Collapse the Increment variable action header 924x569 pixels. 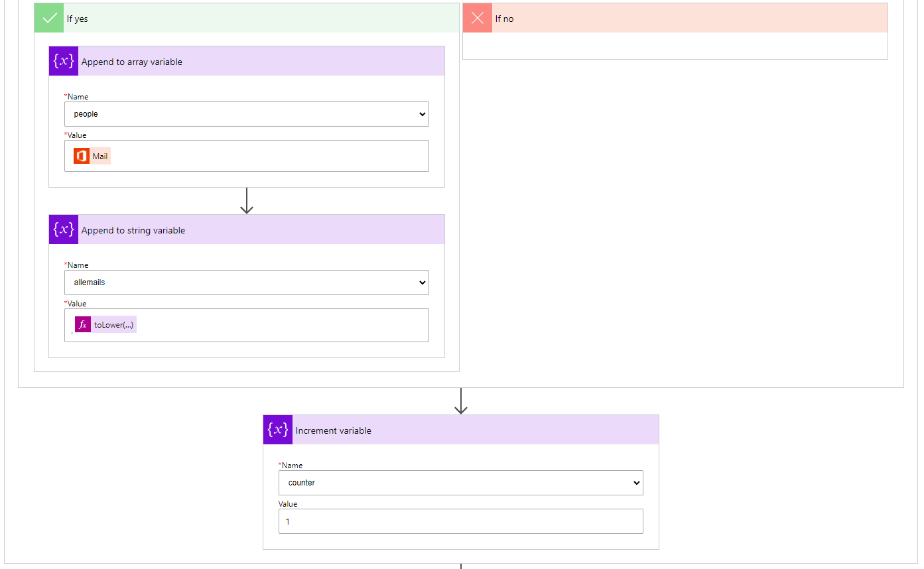(474, 430)
